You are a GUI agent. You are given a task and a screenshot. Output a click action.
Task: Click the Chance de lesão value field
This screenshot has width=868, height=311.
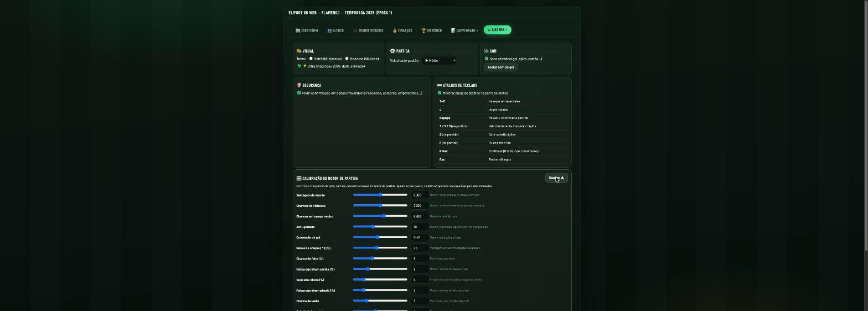coord(420,301)
